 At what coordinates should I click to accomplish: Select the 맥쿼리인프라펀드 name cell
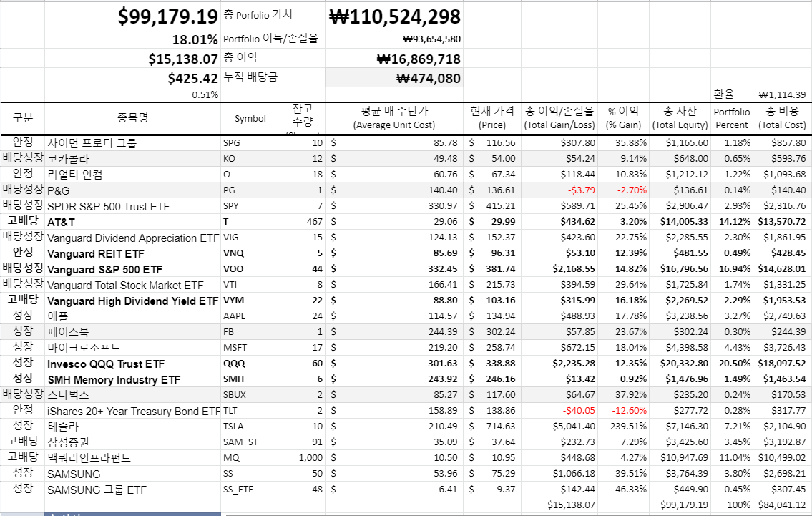[132, 457]
